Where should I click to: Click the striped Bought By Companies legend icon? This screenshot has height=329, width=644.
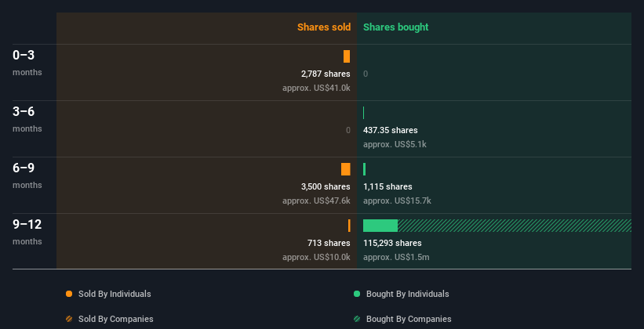[x=357, y=319]
